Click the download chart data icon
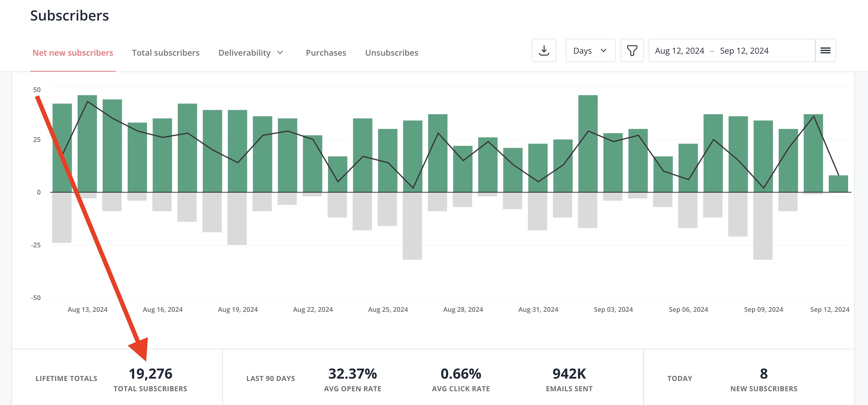This screenshot has height=405, width=868. tap(544, 51)
